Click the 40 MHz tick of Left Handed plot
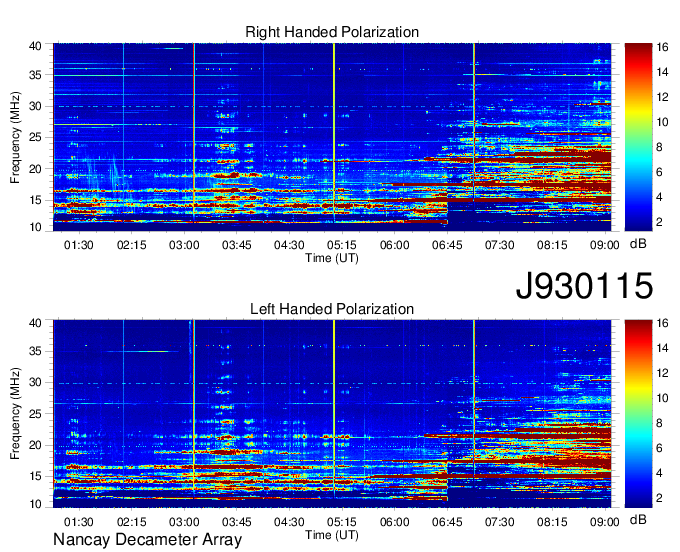Screen dimensions: 680x552 tap(36, 323)
